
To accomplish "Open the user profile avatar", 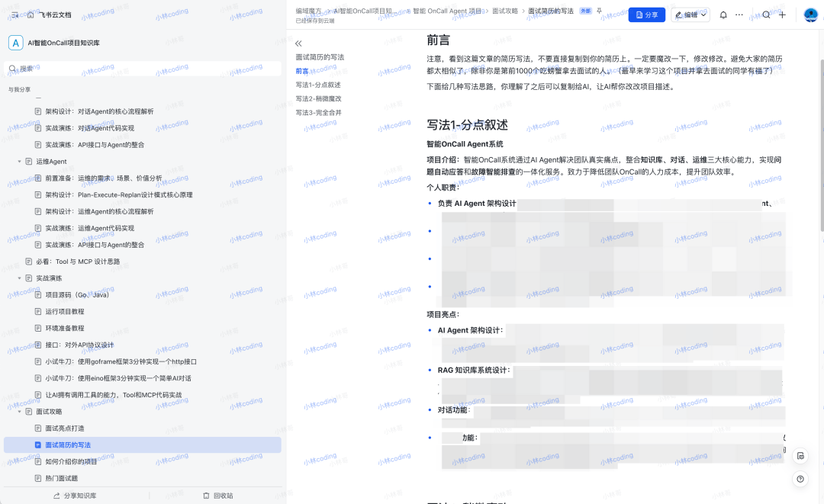I will pos(810,14).
